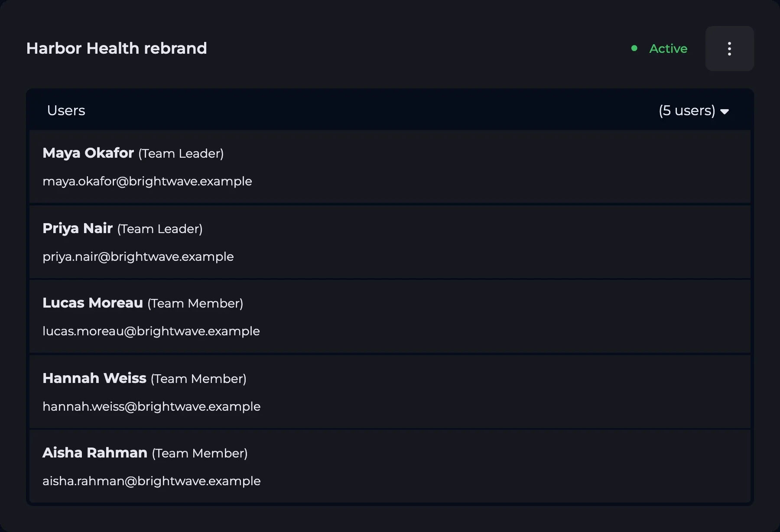
Task: Click Maya Okafor's (Team Leader) role label
Action: tap(181, 153)
